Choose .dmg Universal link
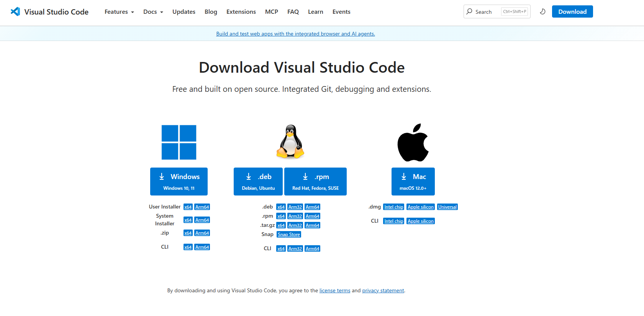The image size is (644, 316). pyautogui.click(x=447, y=207)
